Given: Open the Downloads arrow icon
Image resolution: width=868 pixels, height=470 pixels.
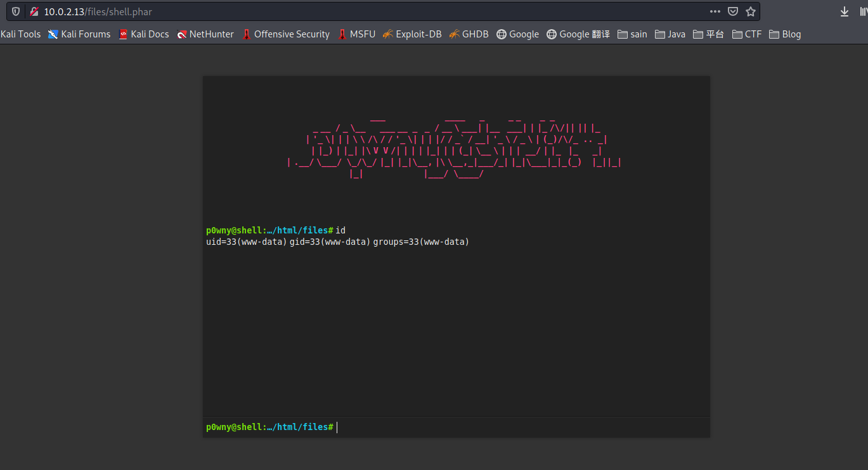Looking at the screenshot, I should pos(845,11).
